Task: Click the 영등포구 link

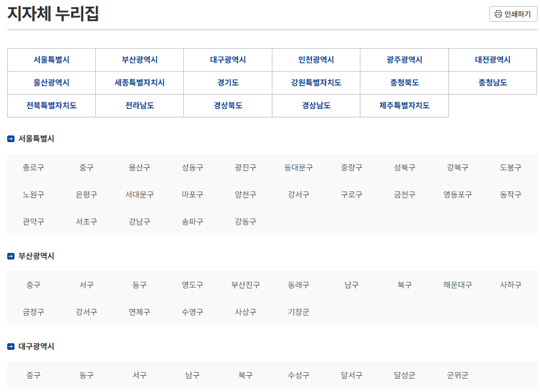Action: pyautogui.click(x=457, y=194)
